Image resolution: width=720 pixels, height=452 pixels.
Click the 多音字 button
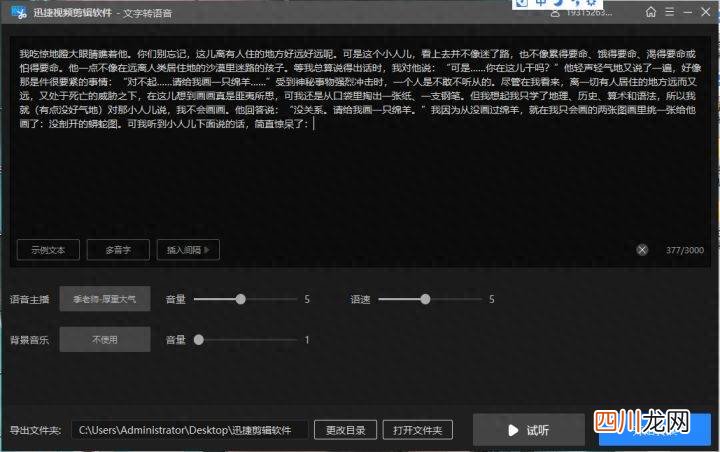pyautogui.click(x=118, y=250)
